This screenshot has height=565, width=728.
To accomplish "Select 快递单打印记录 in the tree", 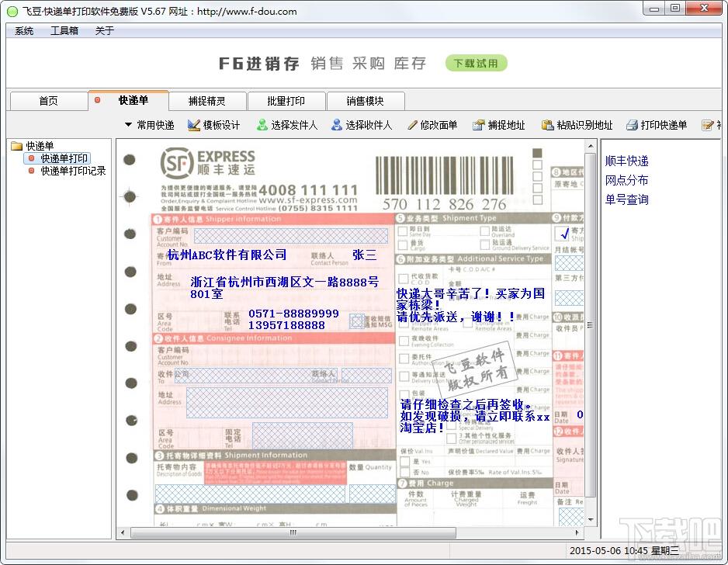I will 74,171.
